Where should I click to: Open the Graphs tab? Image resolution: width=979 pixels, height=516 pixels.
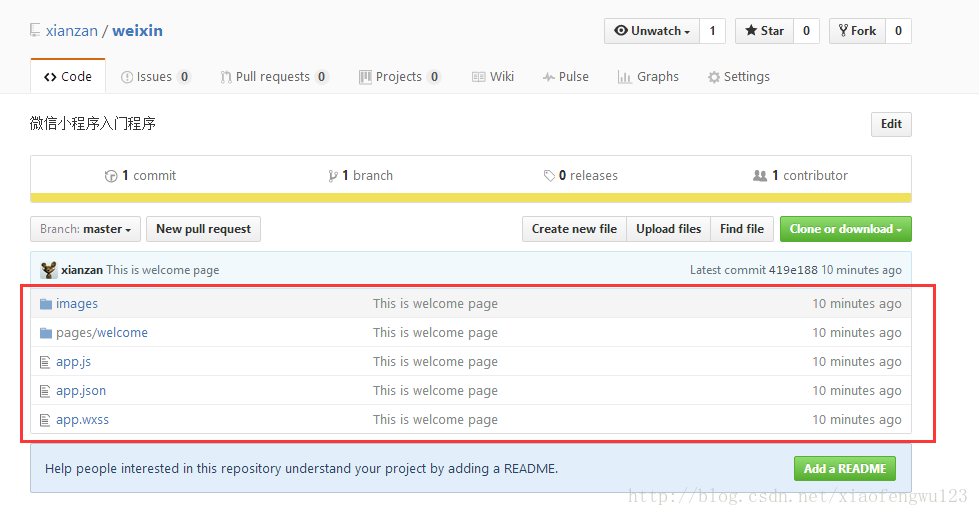pos(648,76)
